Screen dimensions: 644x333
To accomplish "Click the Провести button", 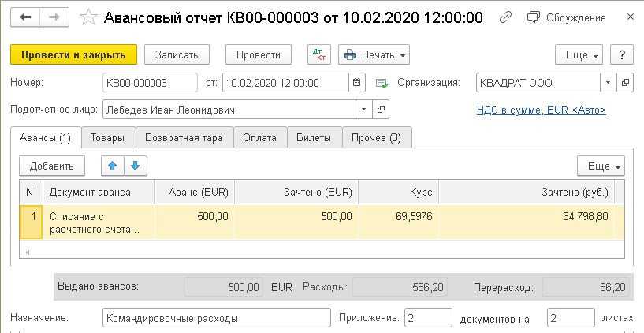I will point(259,54).
